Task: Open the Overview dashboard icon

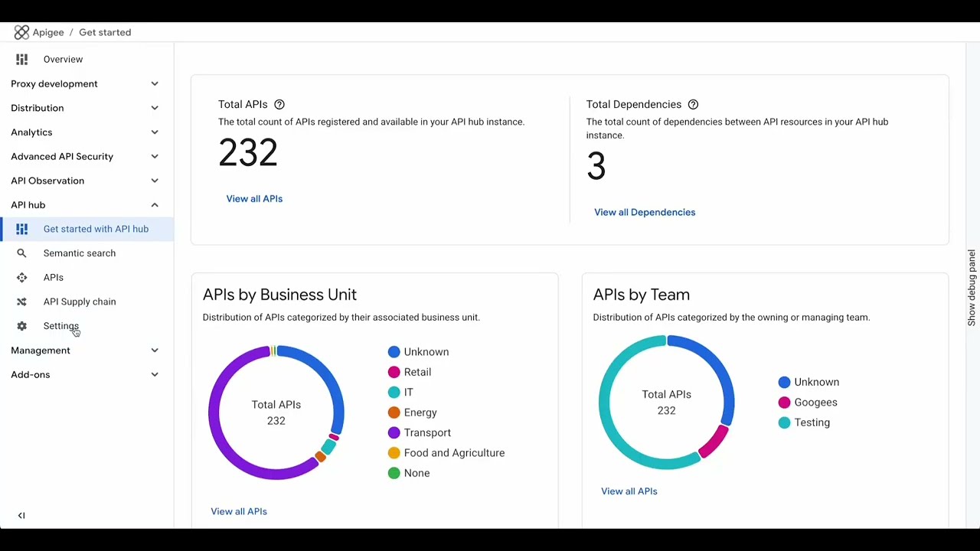Action: 21,59
